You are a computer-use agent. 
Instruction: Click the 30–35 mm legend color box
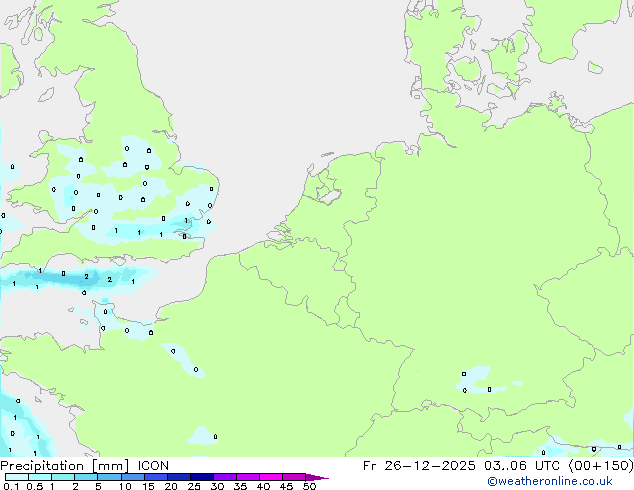coord(225,477)
